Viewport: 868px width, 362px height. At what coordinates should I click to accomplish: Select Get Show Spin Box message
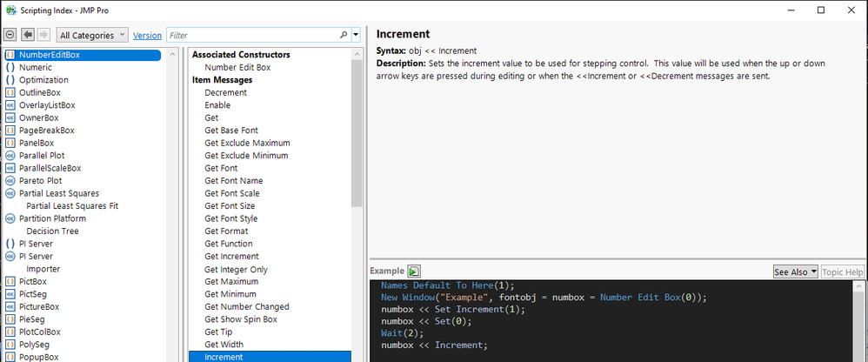(x=241, y=319)
